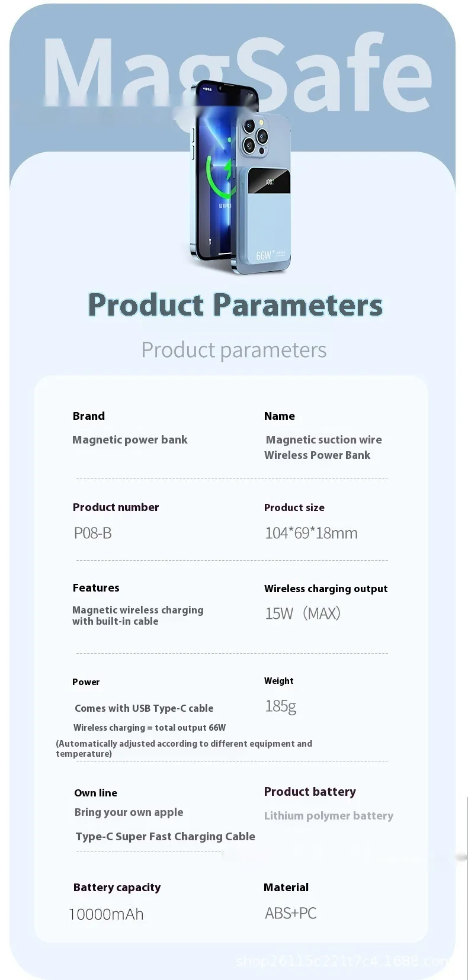Click the ABS+PC material value
The height and width of the screenshot is (980, 468).
point(290,913)
